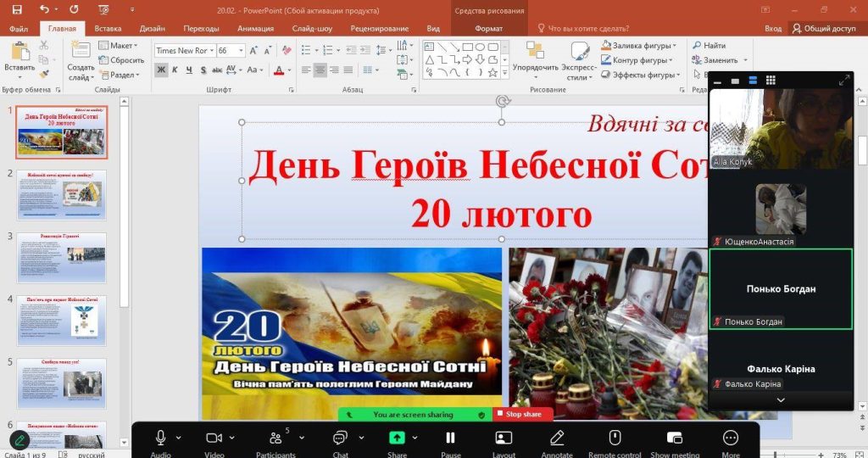Toggle strikethrough (abc) formatting
The image size is (868, 458).
point(217,70)
